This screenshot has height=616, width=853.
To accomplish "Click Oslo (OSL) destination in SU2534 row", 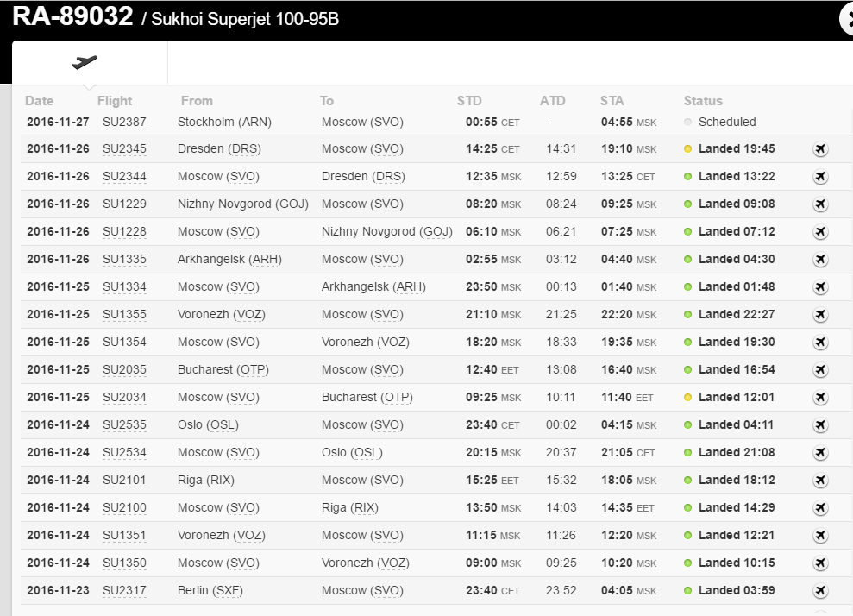I will click(352, 453).
